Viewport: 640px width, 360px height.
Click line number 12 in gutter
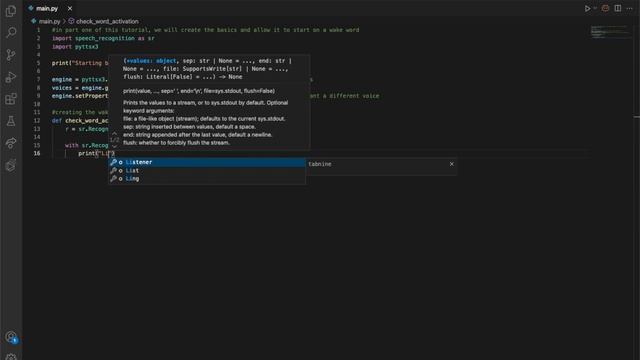(37, 120)
